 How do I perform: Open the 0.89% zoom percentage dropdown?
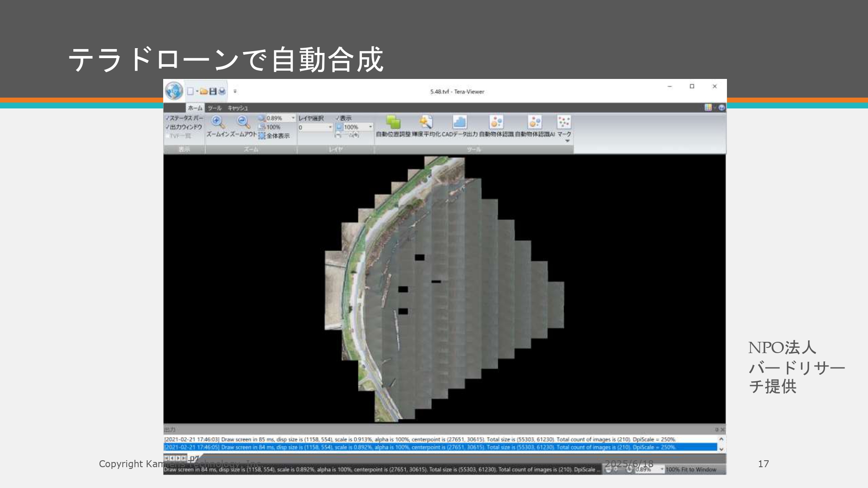pyautogui.click(x=293, y=118)
